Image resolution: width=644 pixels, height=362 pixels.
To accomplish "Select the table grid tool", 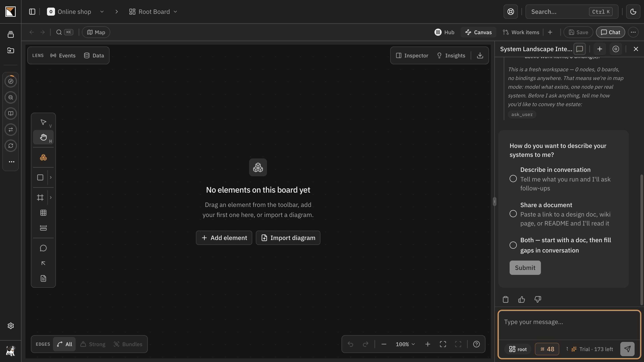I will (x=43, y=213).
